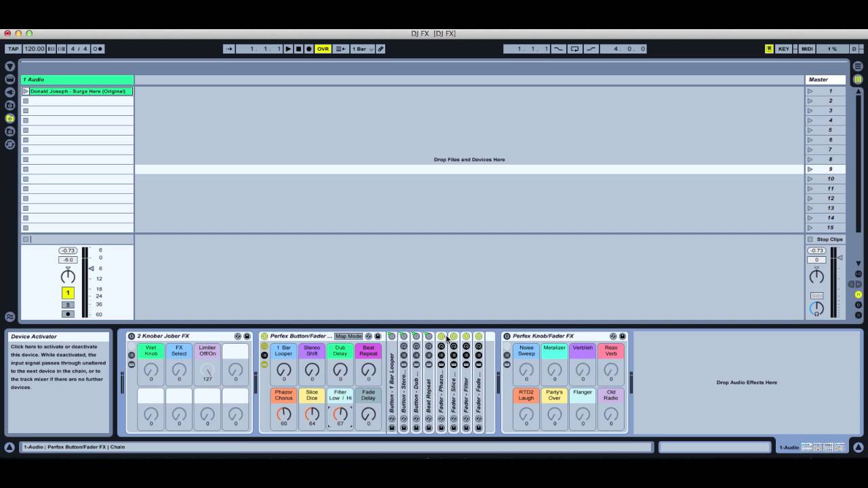Screen dimensions: 868x488
Task: Click the Map Mode button
Action: 349,336
